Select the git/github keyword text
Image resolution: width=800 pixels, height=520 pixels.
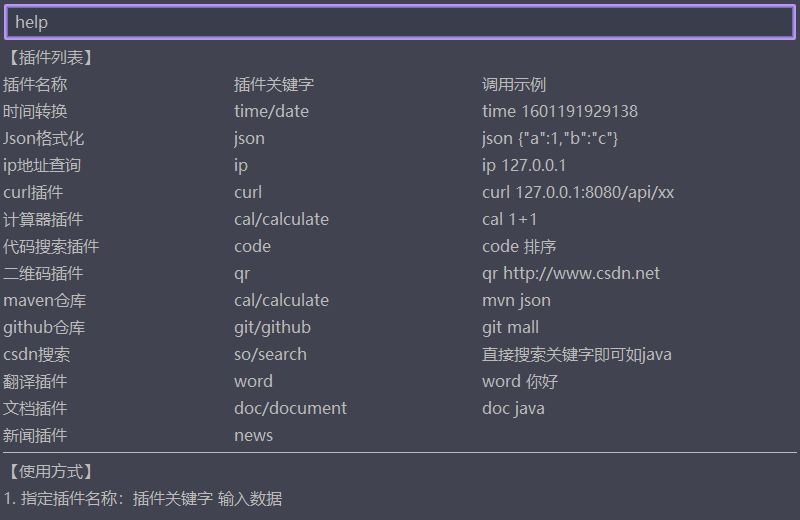point(272,328)
